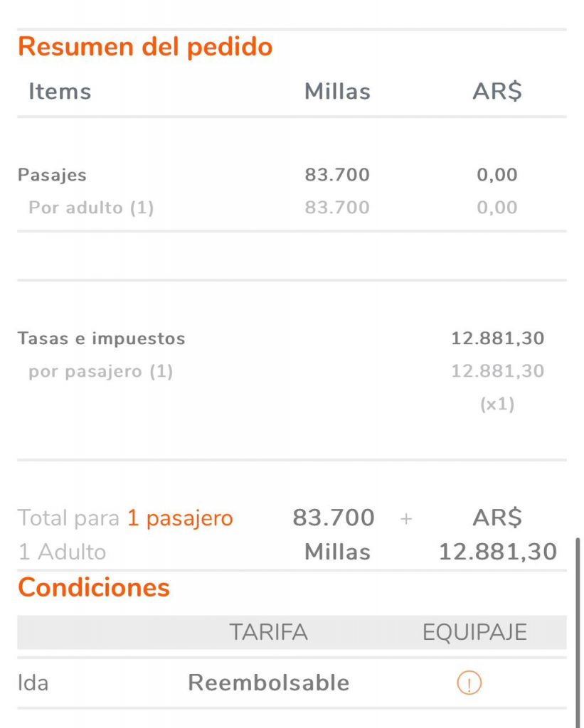The height and width of the screenshot is (728, 584).
Task: Click the 'Millas' column header
Action: click(337, 92)
